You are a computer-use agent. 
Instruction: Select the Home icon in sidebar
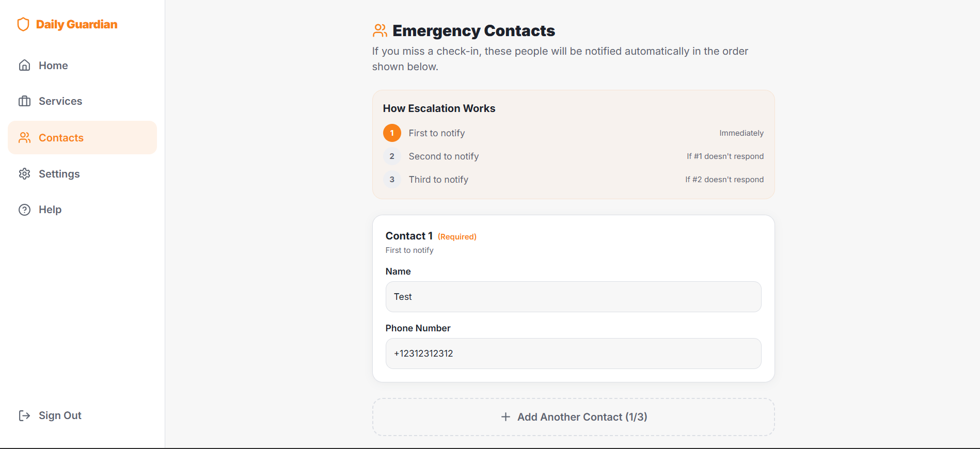pyautogui.click(x=25, y=65)
